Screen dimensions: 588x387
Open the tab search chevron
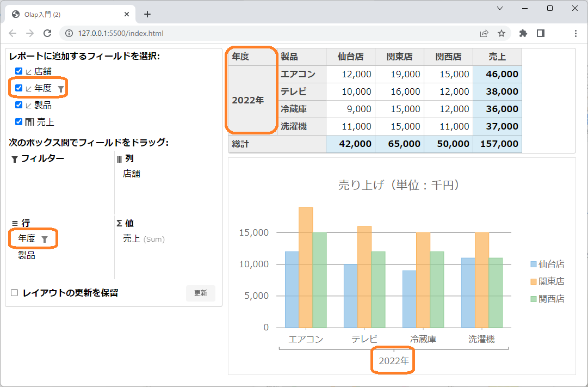coord(500,8)
